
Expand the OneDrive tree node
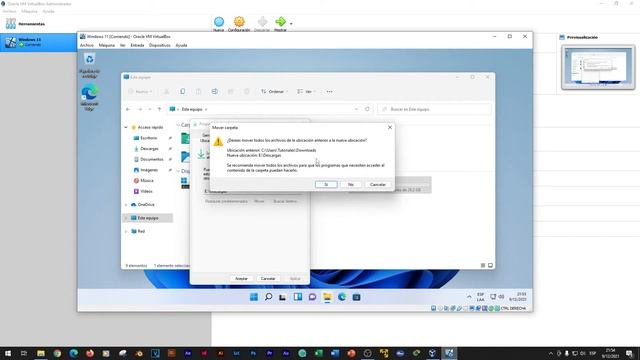126,204
